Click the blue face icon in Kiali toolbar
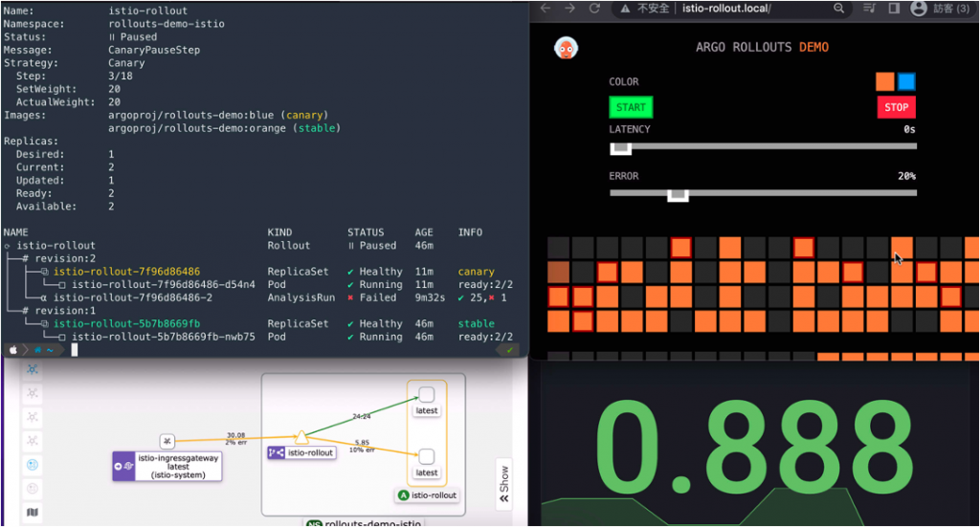Image resolution: width=980 pixels, height=527 pixels. point(33,465)
